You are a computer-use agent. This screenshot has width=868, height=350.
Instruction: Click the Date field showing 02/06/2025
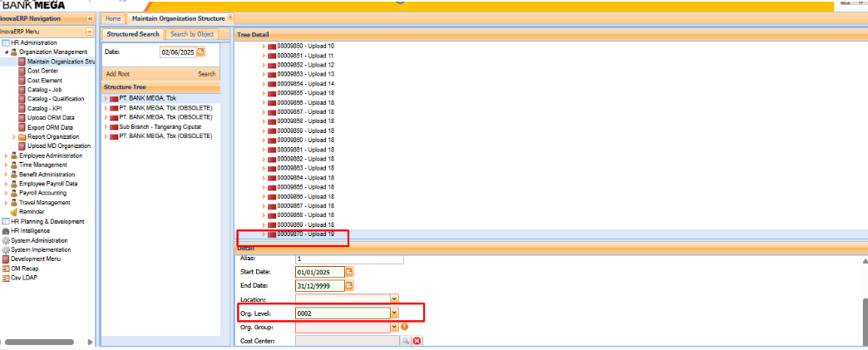coord(178,52)
